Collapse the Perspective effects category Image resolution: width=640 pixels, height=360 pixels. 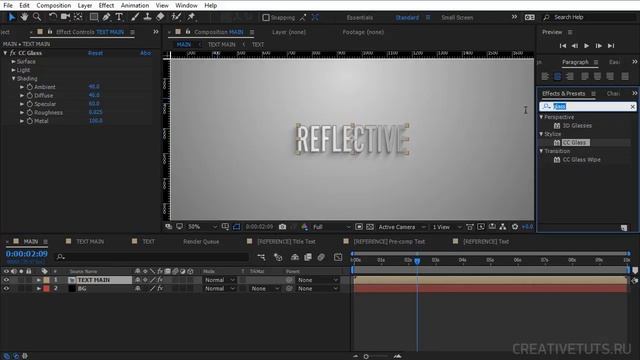pos(542,117)
